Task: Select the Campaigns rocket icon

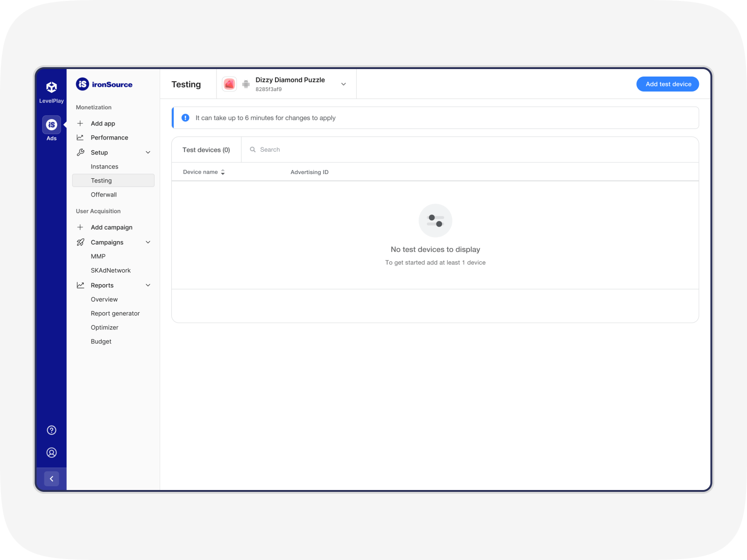Action: 80,242
